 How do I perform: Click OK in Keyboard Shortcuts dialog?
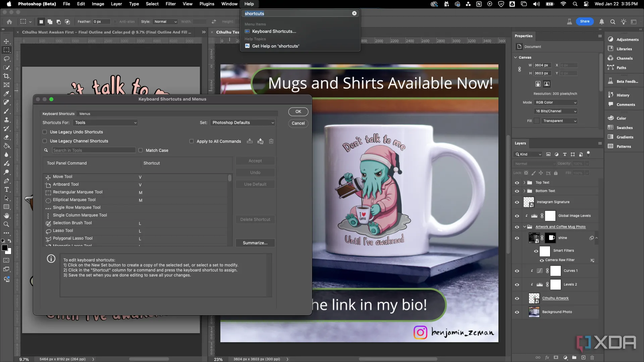coord(298,112)
